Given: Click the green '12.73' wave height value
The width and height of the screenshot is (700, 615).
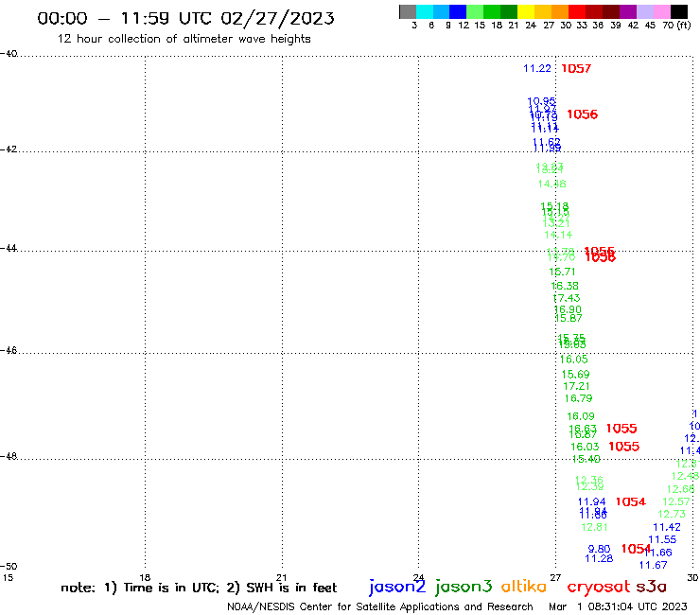Looking at the screenshot, I should tap(672, 514).
